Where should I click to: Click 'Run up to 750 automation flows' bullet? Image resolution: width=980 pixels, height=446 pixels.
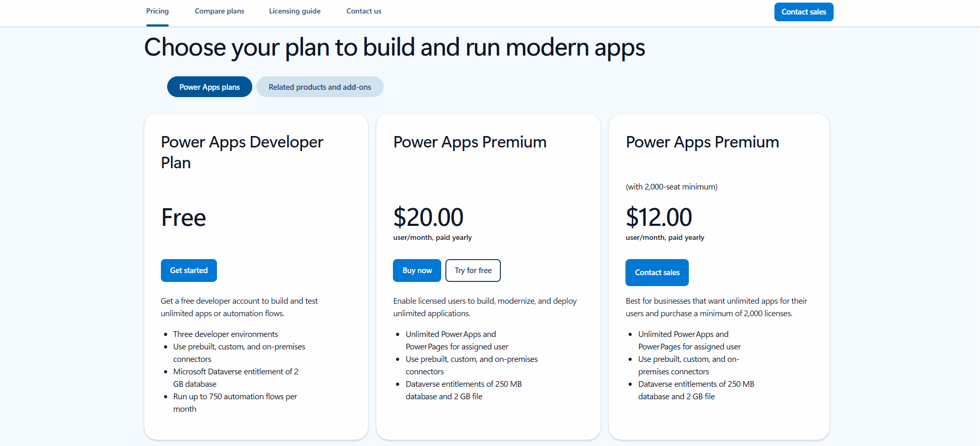[235, 397]
